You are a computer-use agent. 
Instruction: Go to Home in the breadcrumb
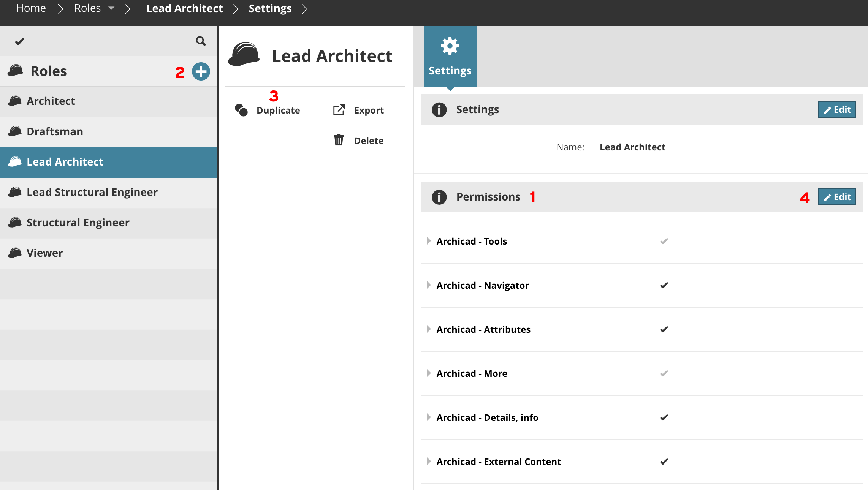(x=31, y=8)
